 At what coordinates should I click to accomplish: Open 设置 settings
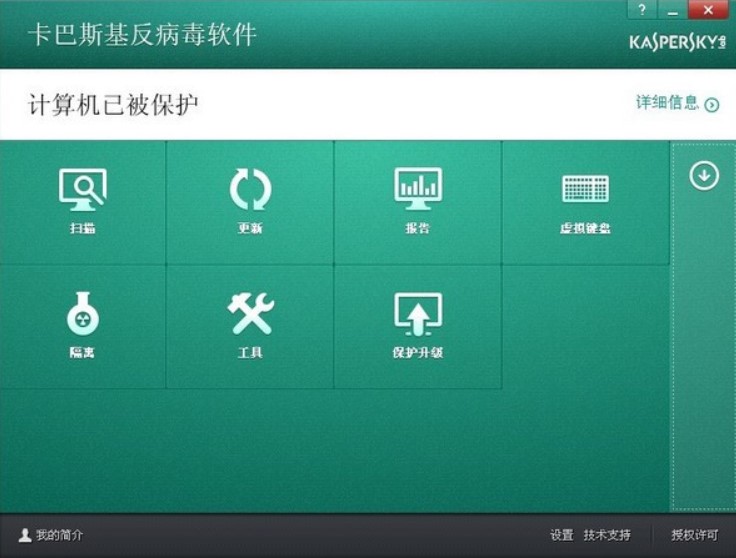click(562, 535)
